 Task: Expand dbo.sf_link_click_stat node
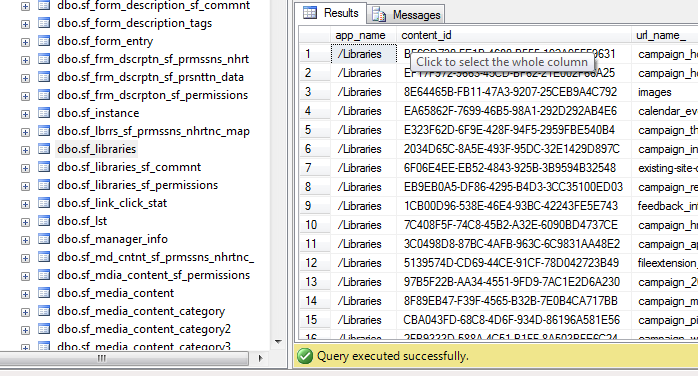(x=25, y=204)
